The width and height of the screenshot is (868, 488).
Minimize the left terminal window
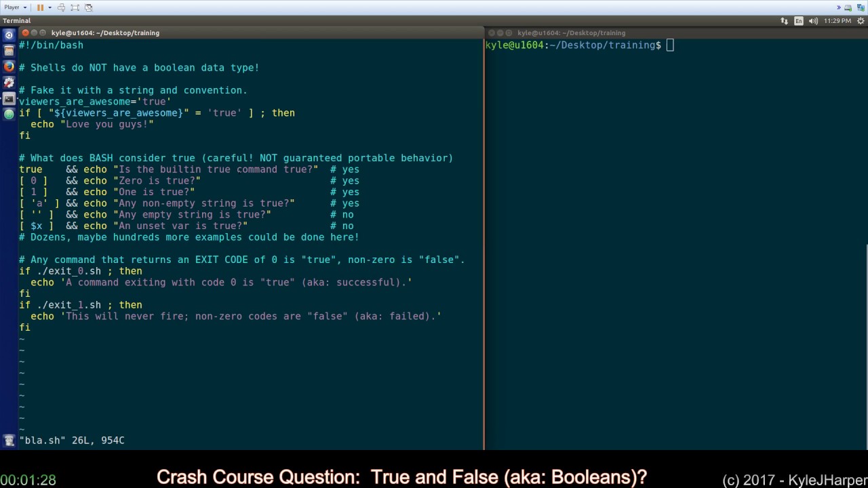coord(35,33)
